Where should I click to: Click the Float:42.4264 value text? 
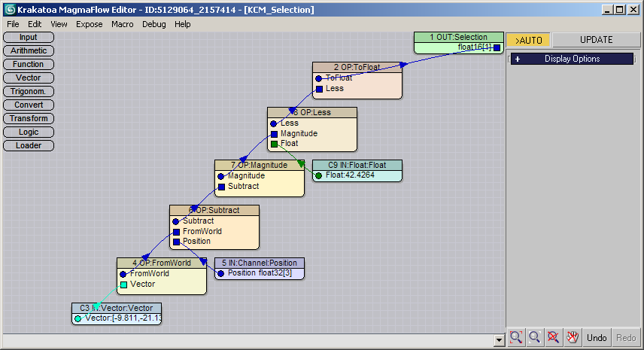coord(350,175)
